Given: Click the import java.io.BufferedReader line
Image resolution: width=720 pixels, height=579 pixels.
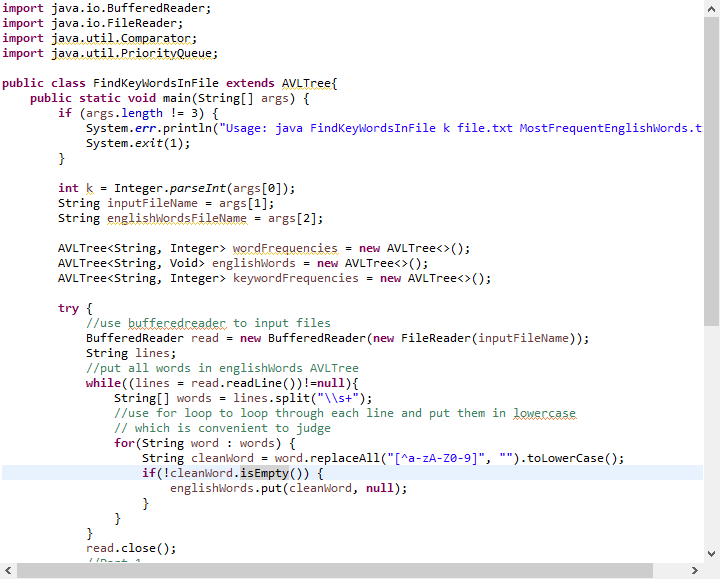Looking at the screenshot, I should pos(107,8).
